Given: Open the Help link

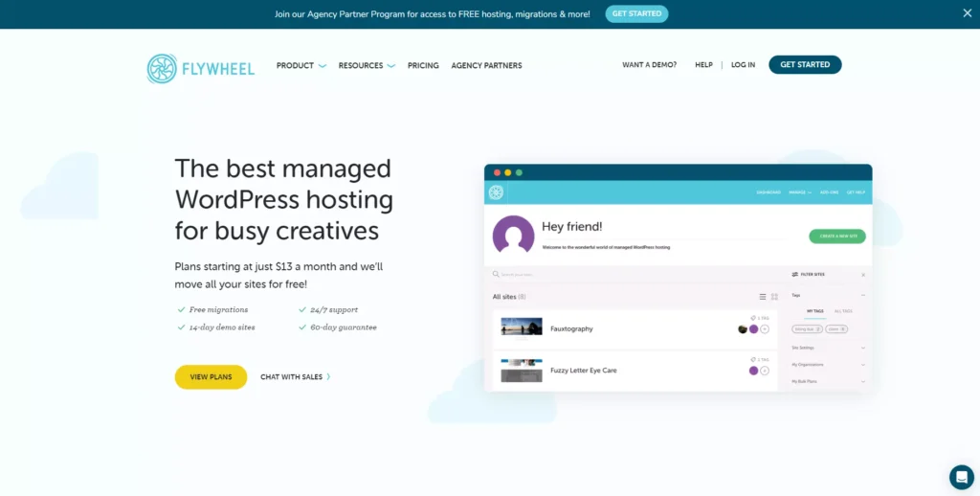Looking at the screenshot, I should pos(703,65).
